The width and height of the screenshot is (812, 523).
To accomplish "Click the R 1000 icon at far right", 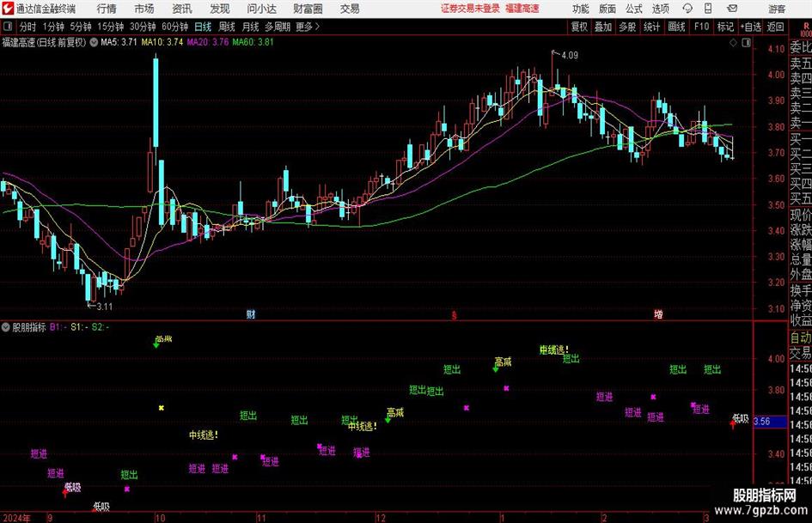I will [x=806, y=29].
